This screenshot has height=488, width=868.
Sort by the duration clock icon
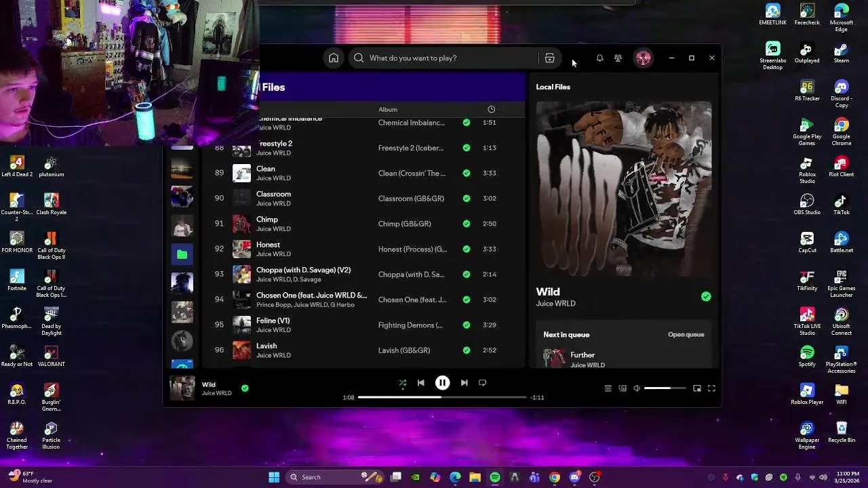(491, 109)
